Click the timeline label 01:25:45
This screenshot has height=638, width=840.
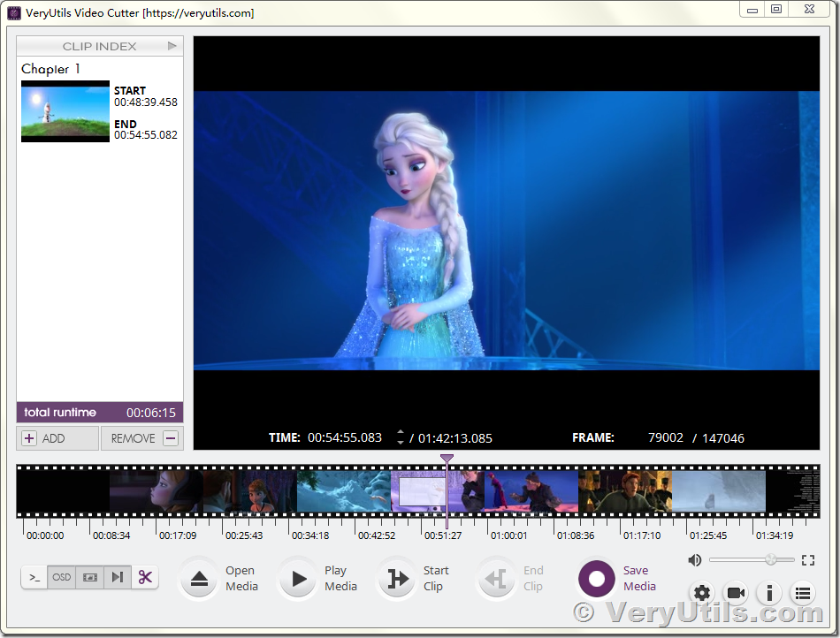(708, 535)
